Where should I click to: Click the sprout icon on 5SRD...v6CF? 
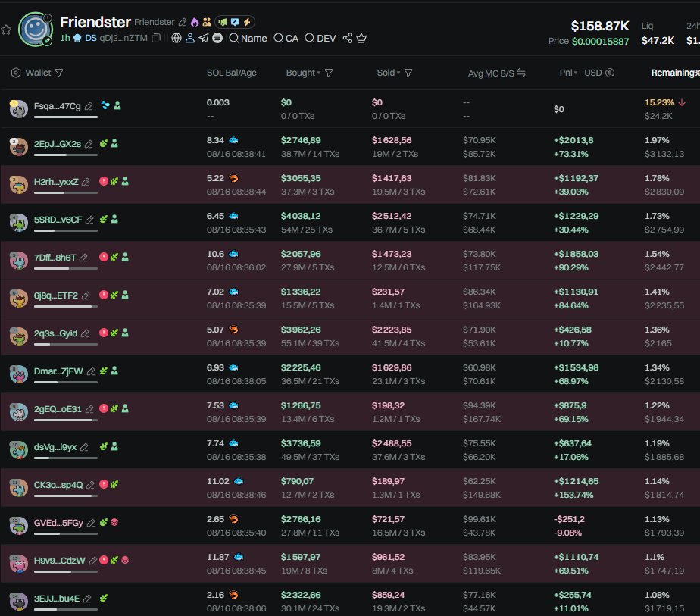coord(104,219)
